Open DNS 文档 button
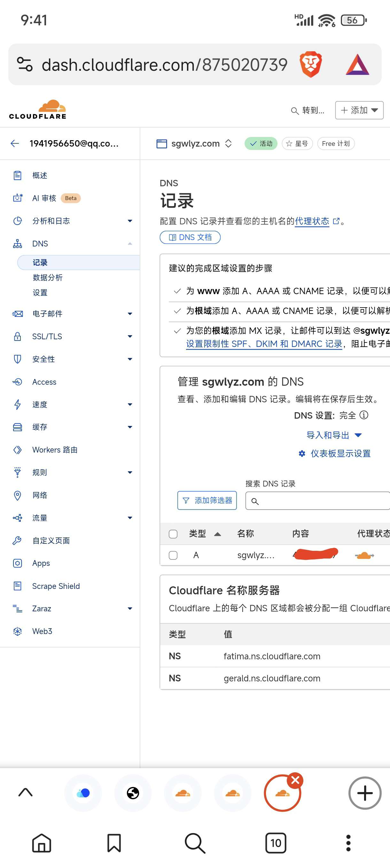The width and height of the screenshot is (390, 868). (190, 237)
